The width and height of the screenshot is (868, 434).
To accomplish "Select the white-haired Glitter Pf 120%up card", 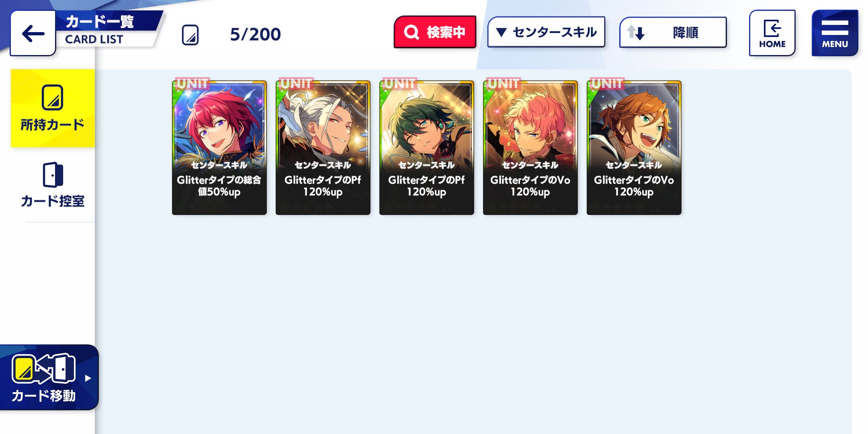I will [x=323, y=147].
